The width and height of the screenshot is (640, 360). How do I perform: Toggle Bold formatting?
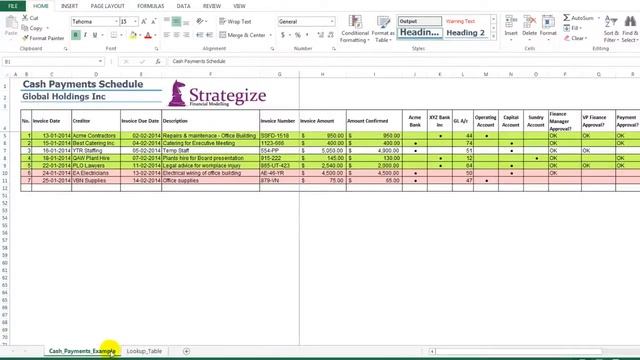tap(76, 35)
